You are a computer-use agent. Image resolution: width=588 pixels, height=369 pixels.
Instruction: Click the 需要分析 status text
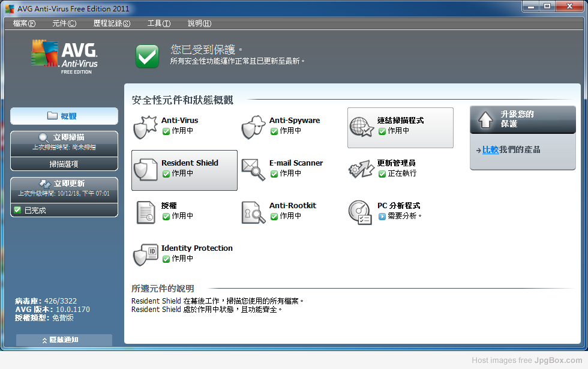[x=404, y=216]
